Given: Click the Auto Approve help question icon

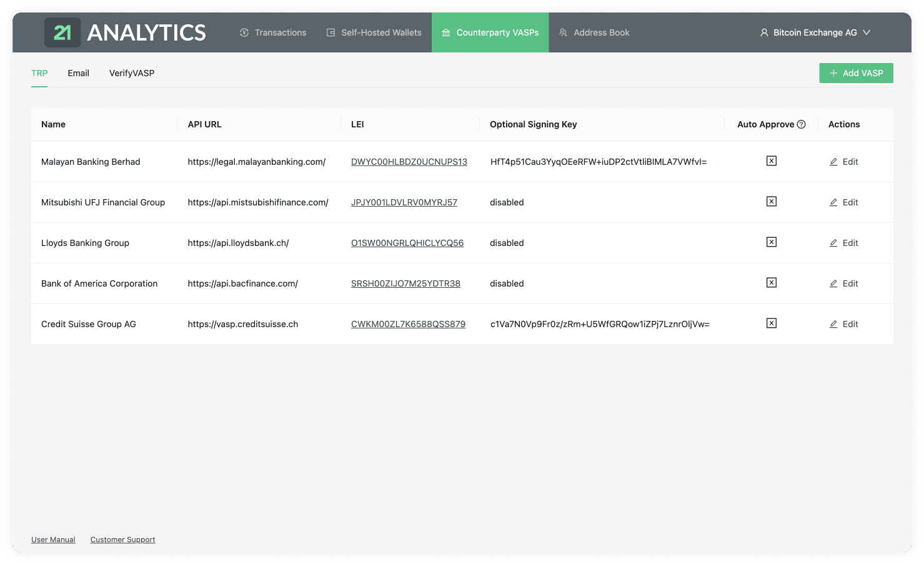Looking at the screenshot, I should click(x=802, y=124).
